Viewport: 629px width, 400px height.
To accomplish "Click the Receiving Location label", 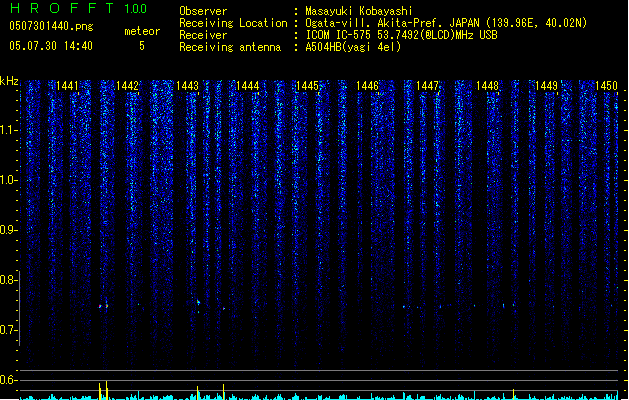I will (233, 23).
